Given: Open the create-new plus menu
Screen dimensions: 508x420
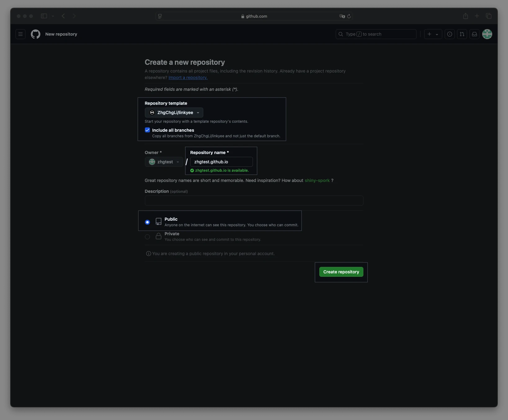Looking at the screenshot, I should click(x=433, y=34).
